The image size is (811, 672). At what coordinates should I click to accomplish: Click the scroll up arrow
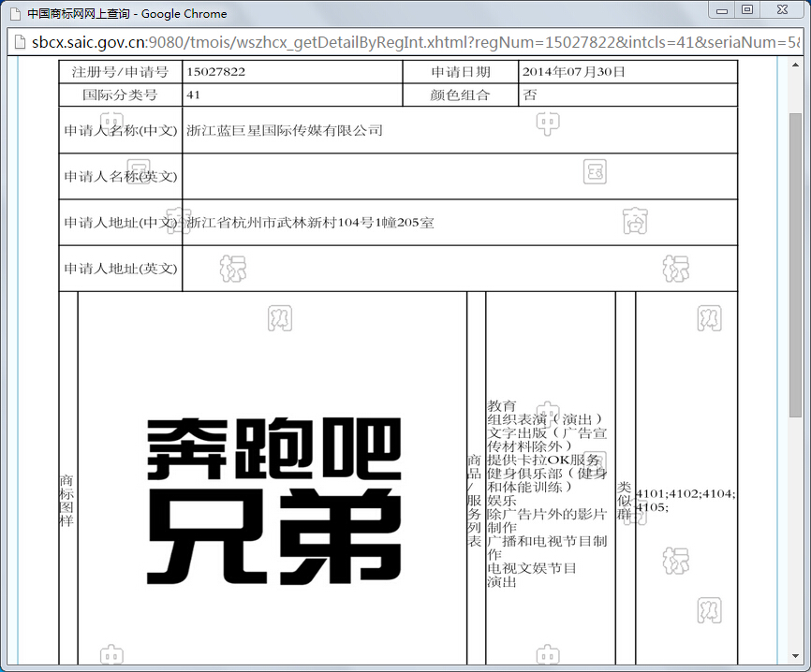point(795,66)
